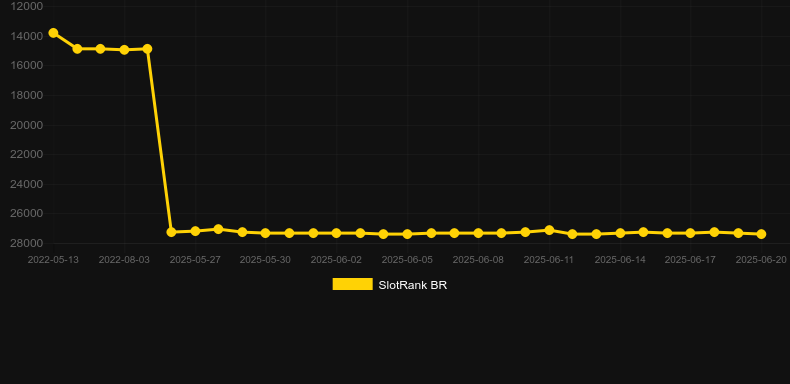Select the data point above 2025-05-27
Screen dimensions: 790x384
(195, 231)
